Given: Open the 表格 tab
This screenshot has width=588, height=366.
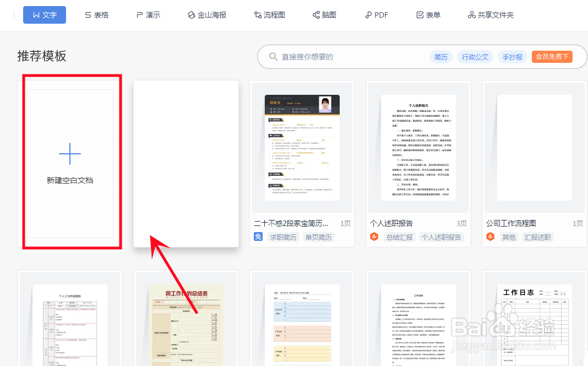Looking at the screenshot, I should click(x=97, y=15).
